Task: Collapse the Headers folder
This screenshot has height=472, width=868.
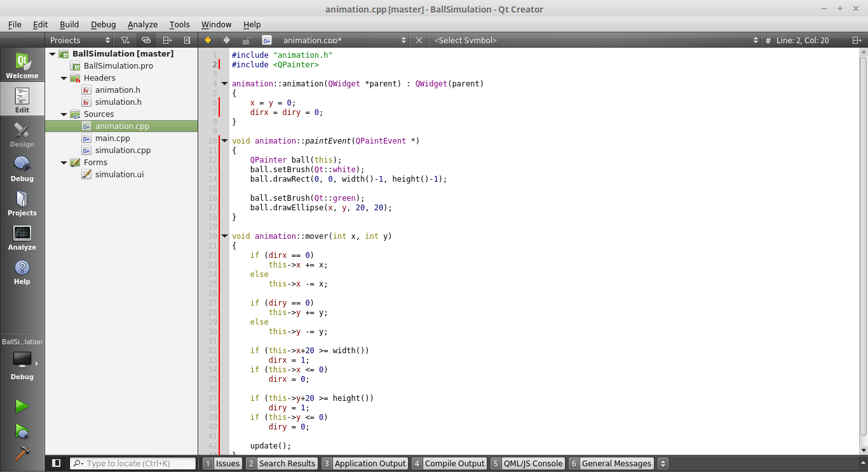Action: pos(64,78)
